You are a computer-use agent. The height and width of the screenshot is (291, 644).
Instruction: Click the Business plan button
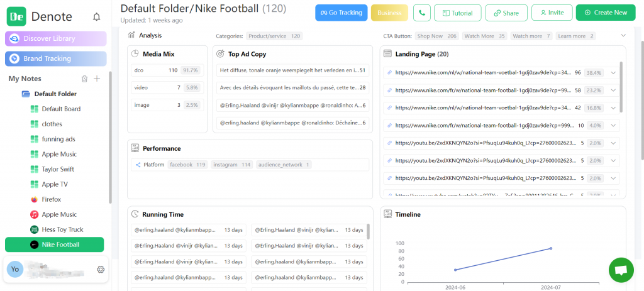pos(389,13)
